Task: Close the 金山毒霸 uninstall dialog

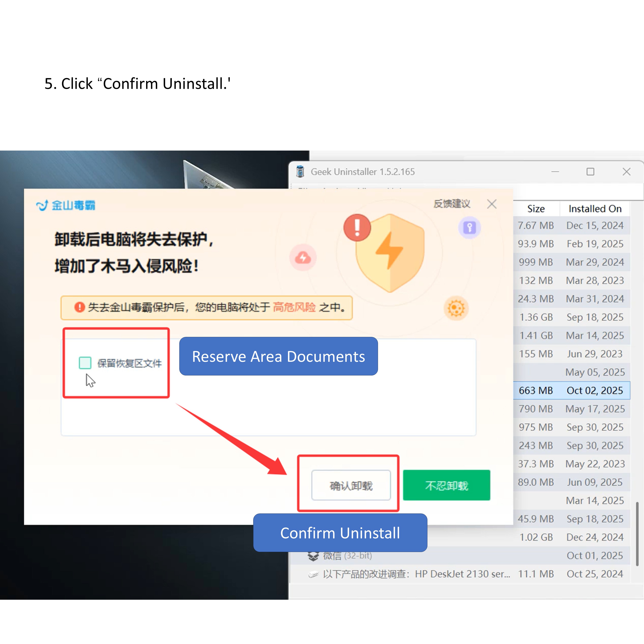Action: click(492, 204)
